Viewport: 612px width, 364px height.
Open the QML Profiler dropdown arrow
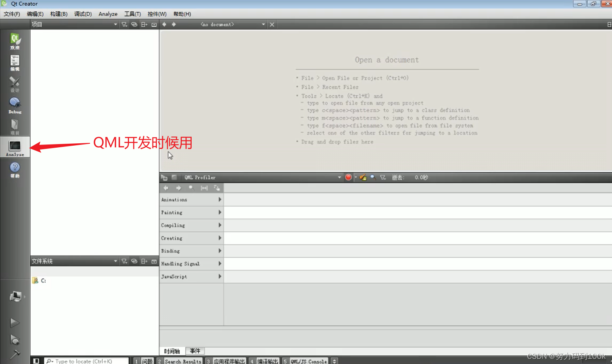tap(339, 177)
